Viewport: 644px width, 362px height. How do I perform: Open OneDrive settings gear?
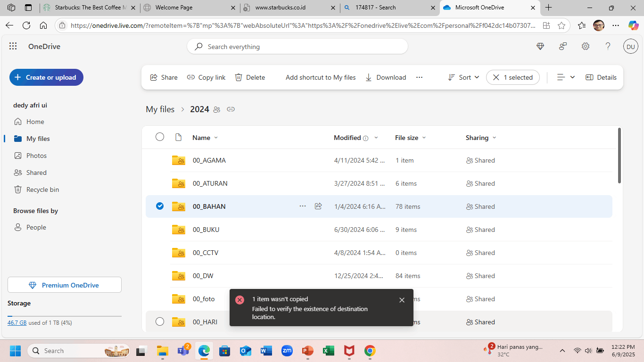(x=585, y=46)
